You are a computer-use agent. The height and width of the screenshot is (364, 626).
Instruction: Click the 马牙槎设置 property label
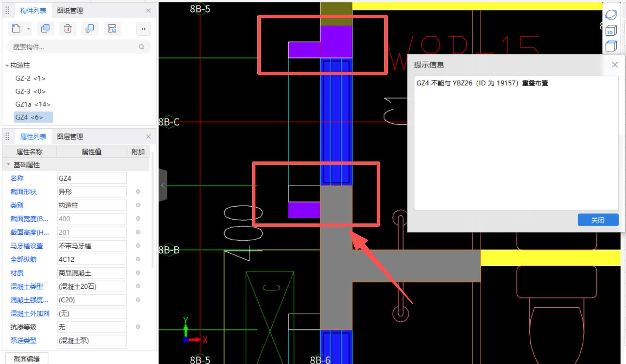(27, 246)
